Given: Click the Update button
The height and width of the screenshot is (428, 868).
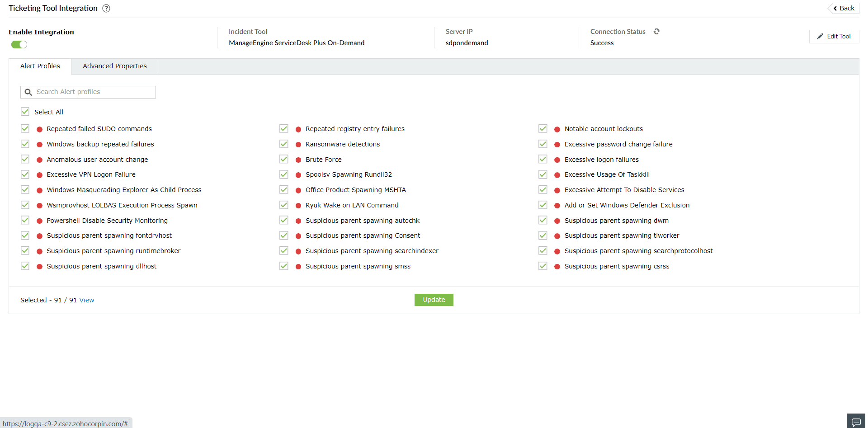Looking at the screenshot, I should click(x=434, y=300).
